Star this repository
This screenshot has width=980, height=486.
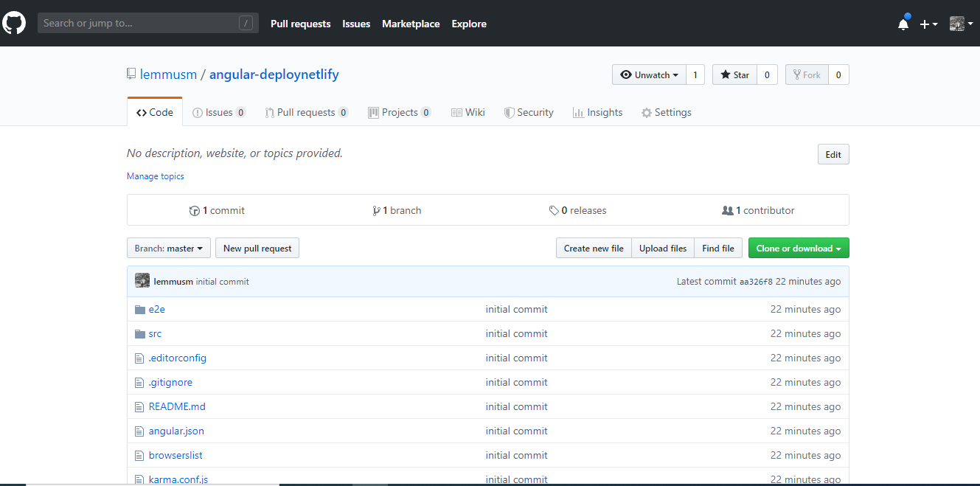click(x=734, y=74)
